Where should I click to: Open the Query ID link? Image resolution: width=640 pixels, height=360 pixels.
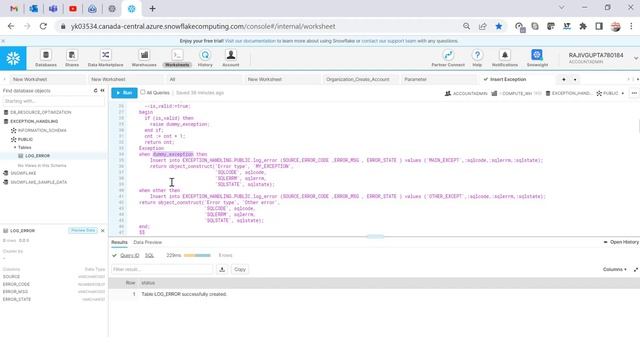point(130,256)
